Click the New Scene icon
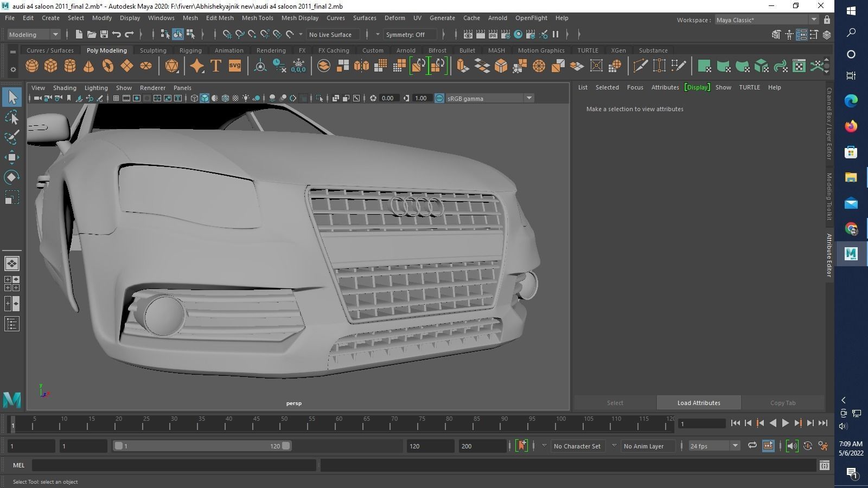 click(x=79, y=35)
